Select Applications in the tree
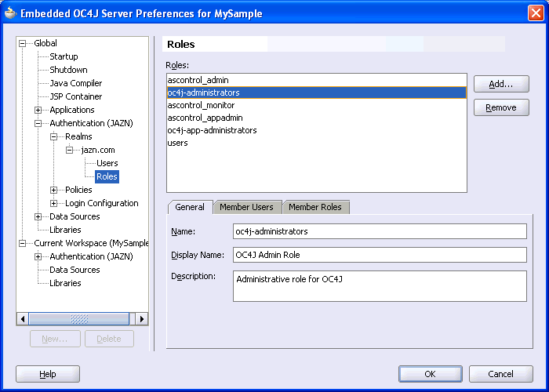The height and width of the screenshot is (392, 549). (x=72, y=110)
